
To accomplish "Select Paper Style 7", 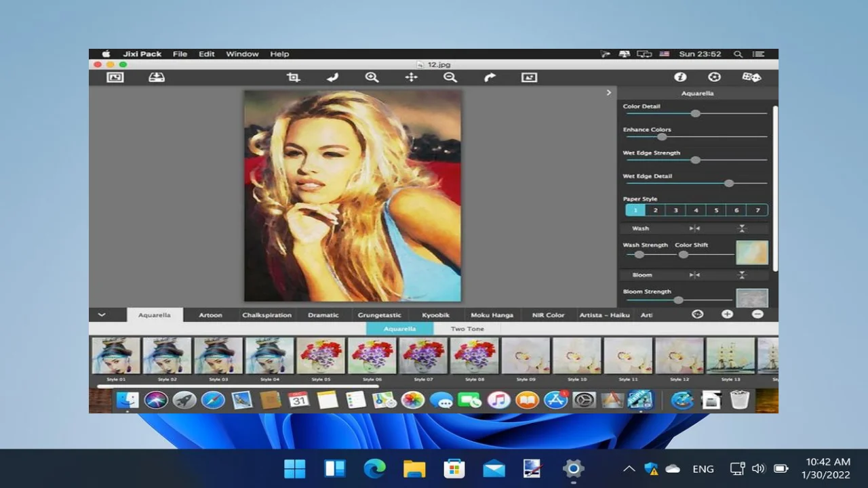I will (x=757, y=210).
